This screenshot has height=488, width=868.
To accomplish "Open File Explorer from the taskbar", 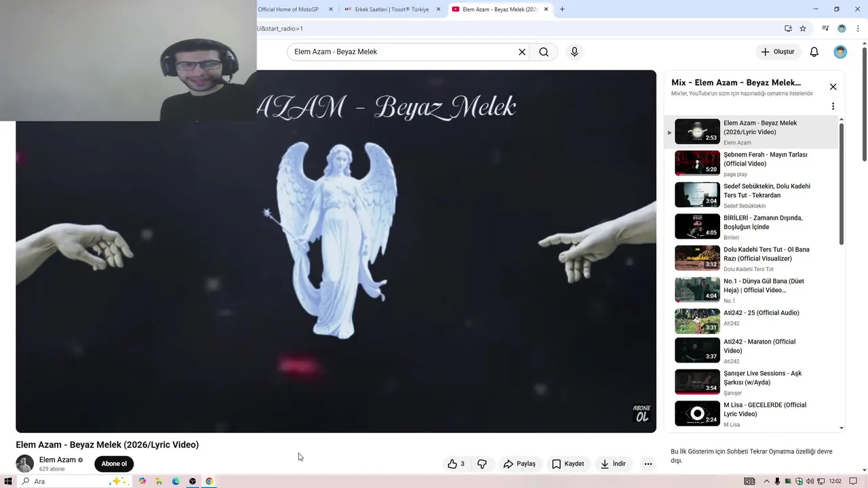I will pos(159,481).
